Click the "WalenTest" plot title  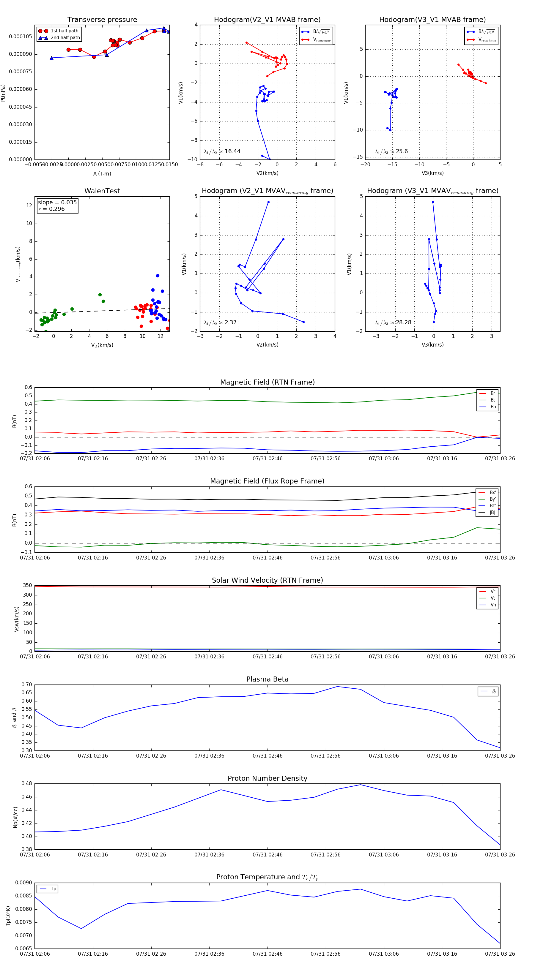click(102, 191)
